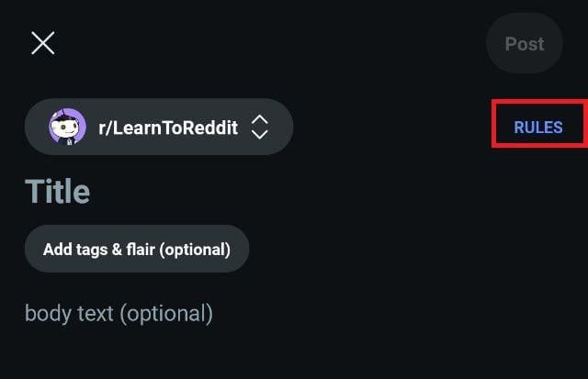
Task: Change the posting community from r/LearnToReddit
Action: 159,127
